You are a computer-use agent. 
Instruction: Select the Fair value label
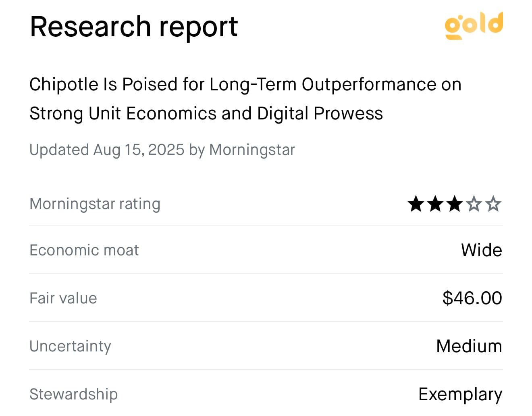click(x=63, y=298)
